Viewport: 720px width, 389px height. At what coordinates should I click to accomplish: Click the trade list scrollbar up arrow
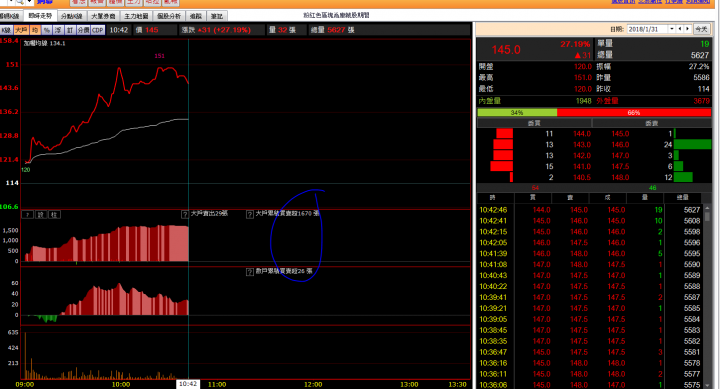click(x=708, y=208)
